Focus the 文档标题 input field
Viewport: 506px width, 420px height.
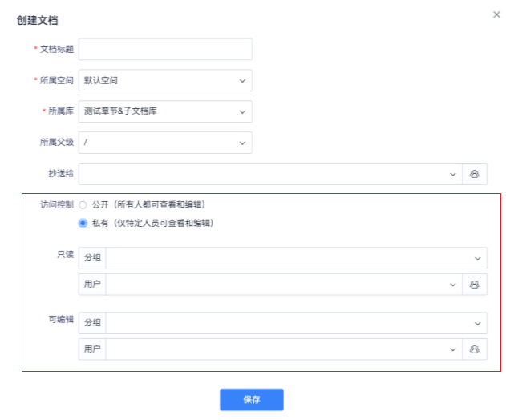(165, 49)
